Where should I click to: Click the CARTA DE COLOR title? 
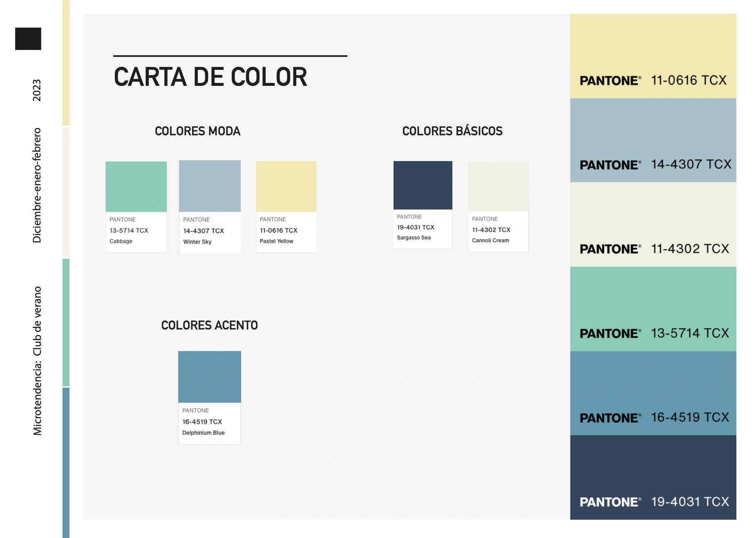[x=210, y=77]
